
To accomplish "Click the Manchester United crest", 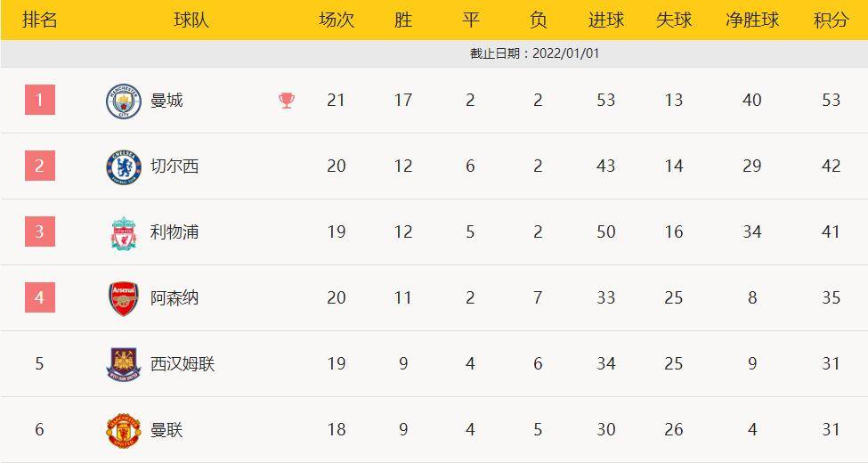I will [124, 431].
